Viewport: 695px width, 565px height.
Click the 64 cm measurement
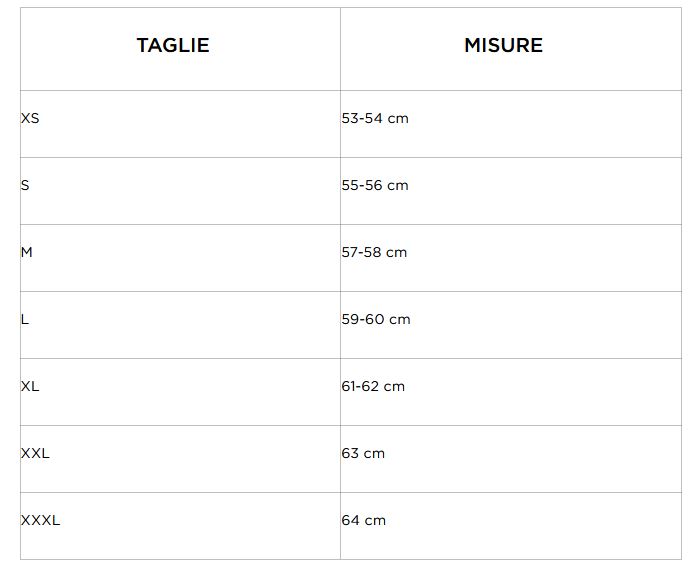point(363,520)
